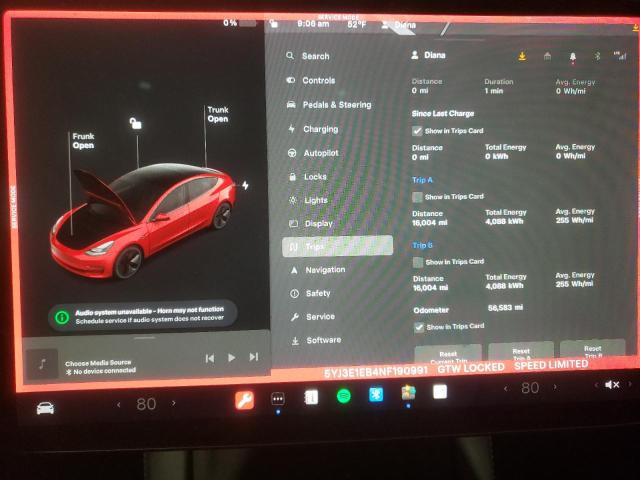The height and width of the screenshot is (480, 640).
Task: Tap the Trip B heading link
Action: pos(422,245)
